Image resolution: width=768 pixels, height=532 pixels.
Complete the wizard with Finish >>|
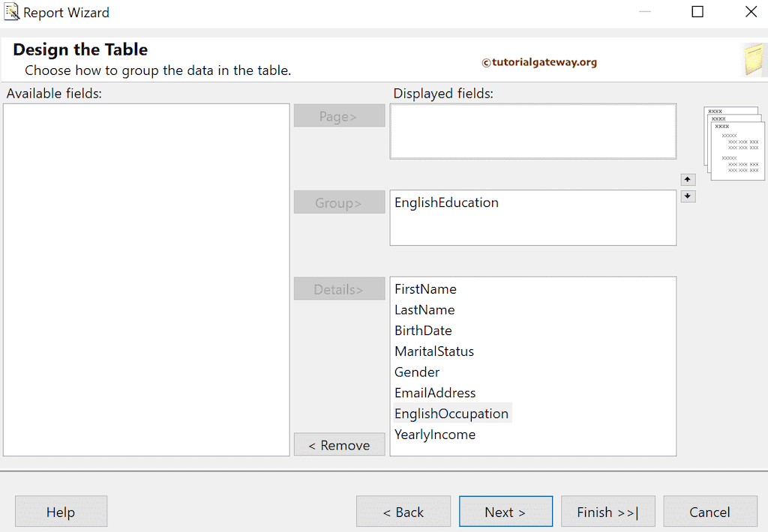(x=607, y=512)
